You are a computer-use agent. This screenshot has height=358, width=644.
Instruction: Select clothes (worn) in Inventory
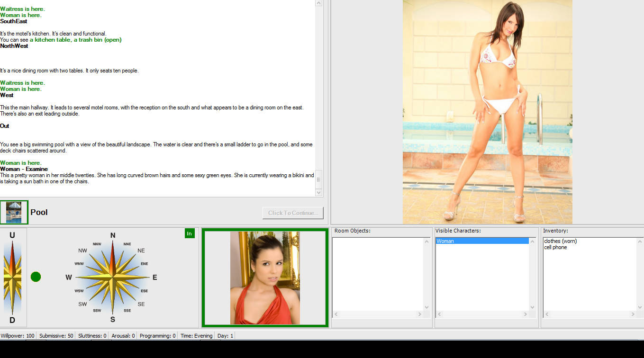(x=560, y=241)
